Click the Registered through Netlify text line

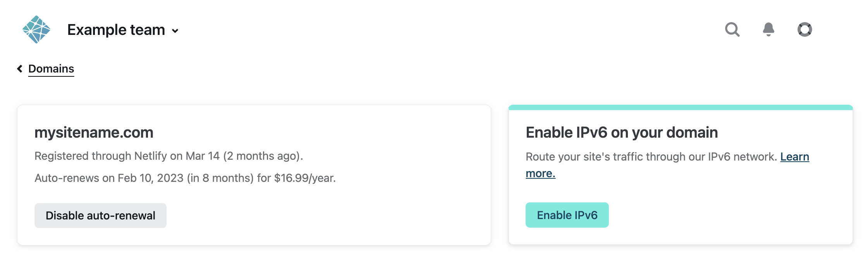[x=168, y=156]
